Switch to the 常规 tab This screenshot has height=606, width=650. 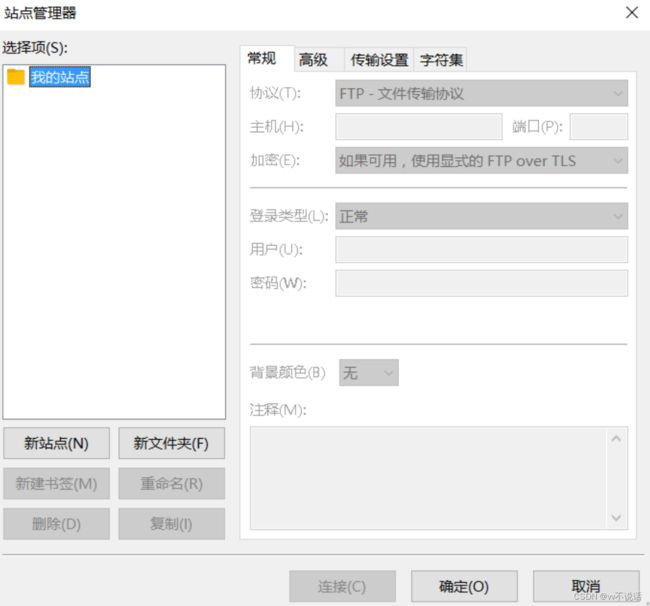pyautogui.click(x=267, y=59)
